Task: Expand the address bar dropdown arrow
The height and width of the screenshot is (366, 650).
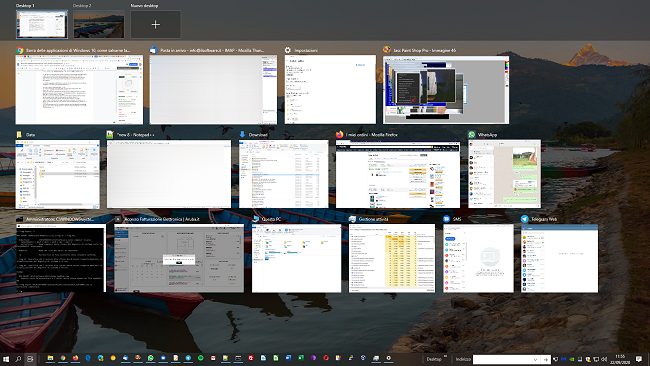Action: pos(536,359)
